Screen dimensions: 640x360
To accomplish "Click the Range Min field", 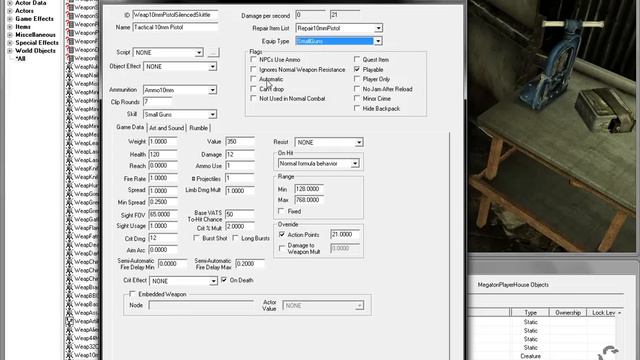I will coord(309,189).
